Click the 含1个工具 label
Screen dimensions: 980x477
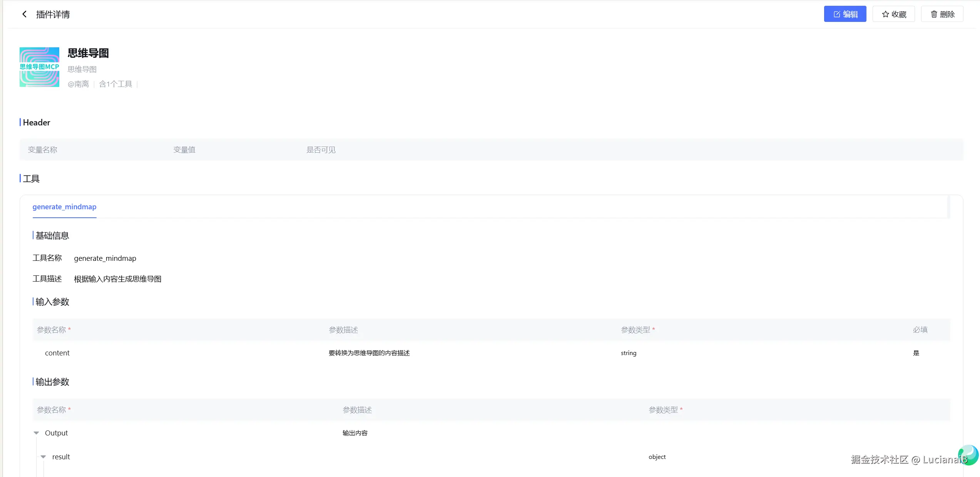(115, 84)
